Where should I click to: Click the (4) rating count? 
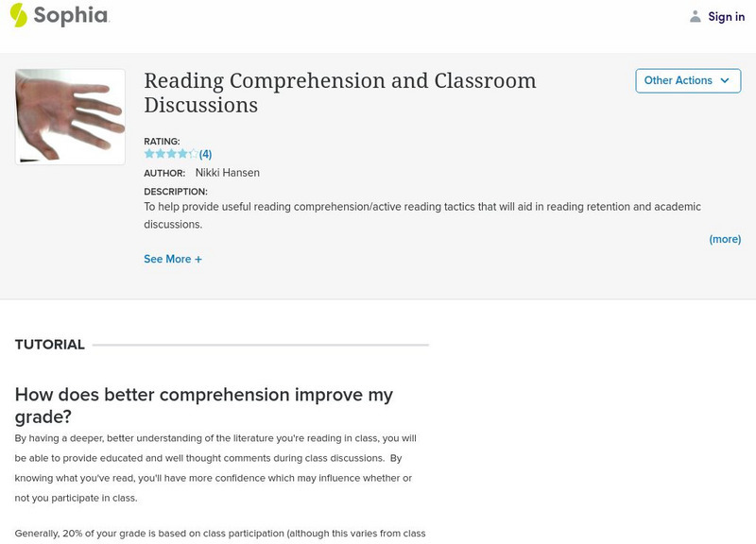(205, 154)
